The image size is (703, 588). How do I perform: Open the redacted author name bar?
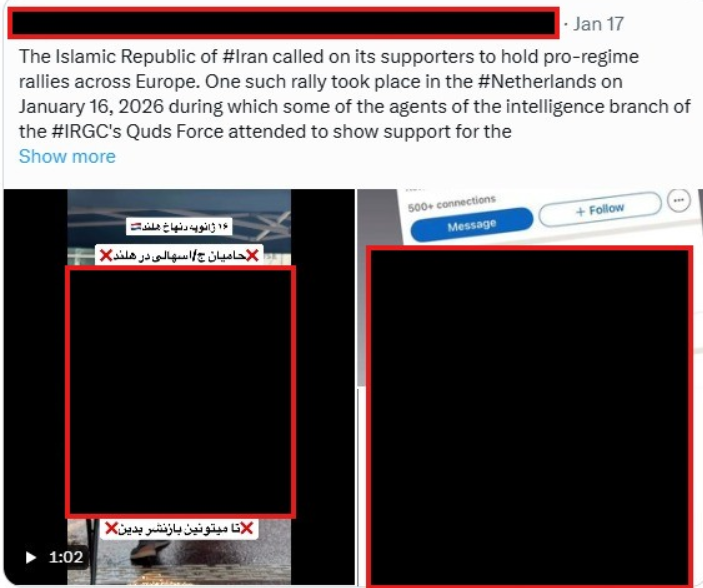pyautogui.click(x=283, y=23)
